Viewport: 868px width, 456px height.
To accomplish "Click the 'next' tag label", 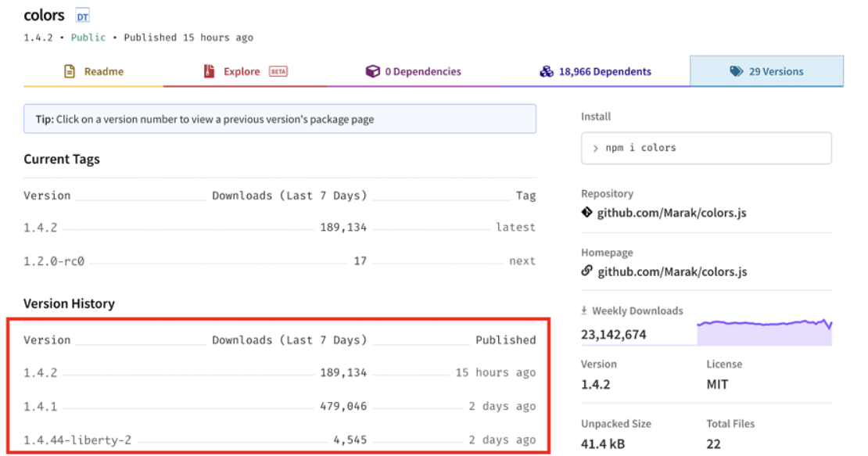I will (522, 261).
